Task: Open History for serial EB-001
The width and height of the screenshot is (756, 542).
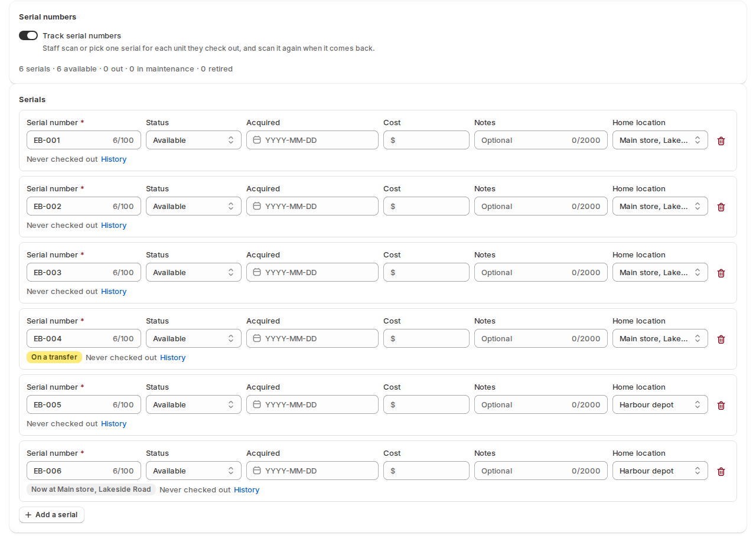Action: 113,159
